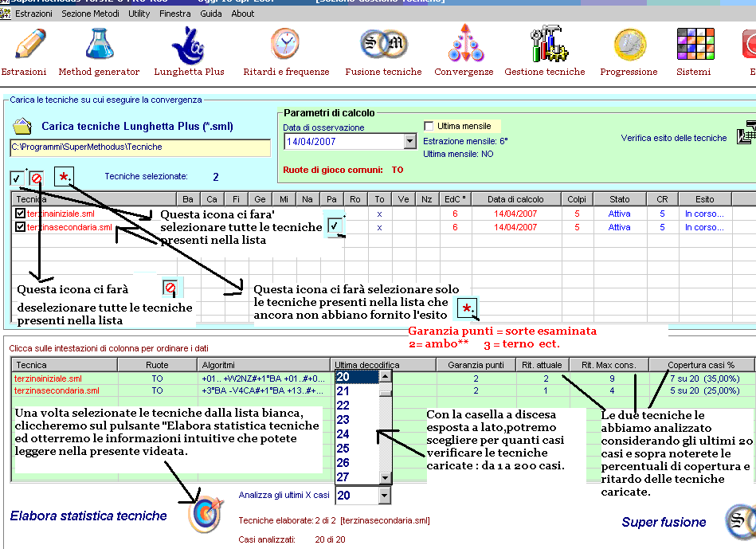Image resolution: width=756 pixels, height=549 pixels.
Task: Open the About menu
Action: click(242, 14)
